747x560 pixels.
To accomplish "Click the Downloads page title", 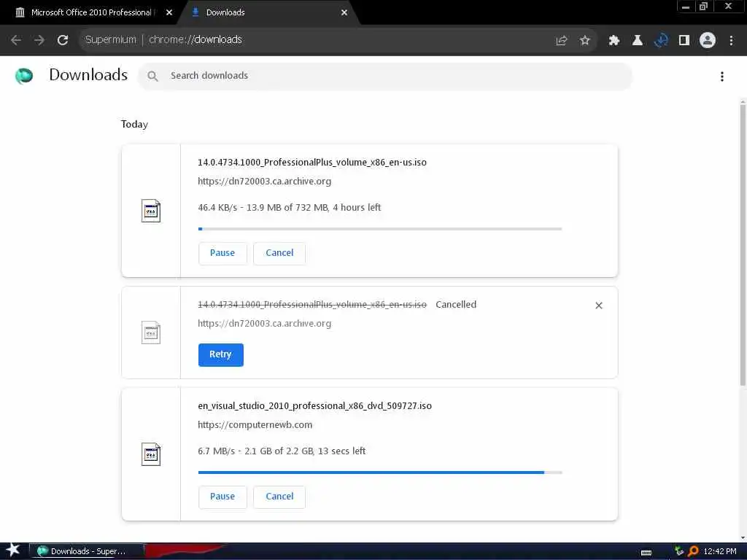I will coord(88,75).
